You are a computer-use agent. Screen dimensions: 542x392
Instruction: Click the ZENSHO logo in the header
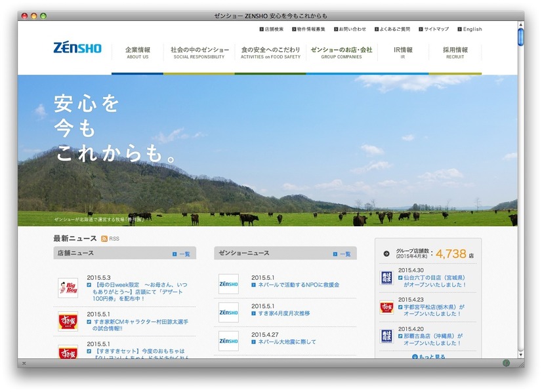click(x=77, y=48)
